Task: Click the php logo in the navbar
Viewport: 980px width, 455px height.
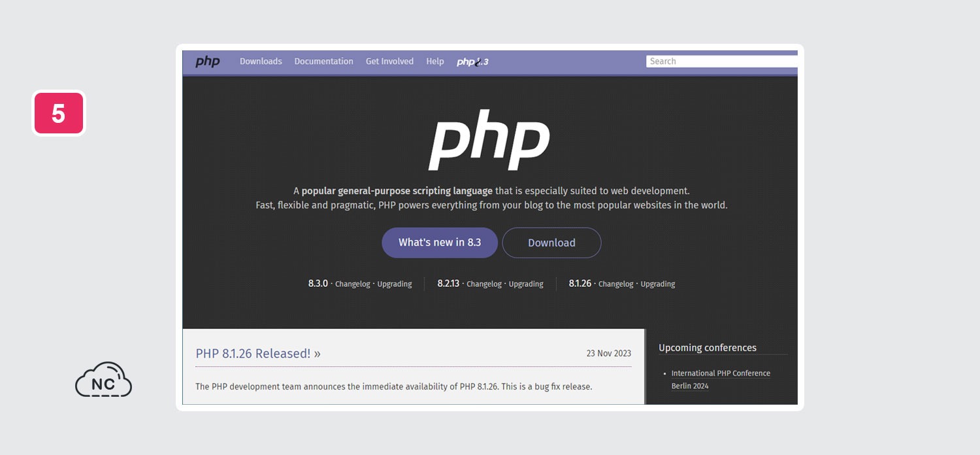Action: (x=207, y=62)
